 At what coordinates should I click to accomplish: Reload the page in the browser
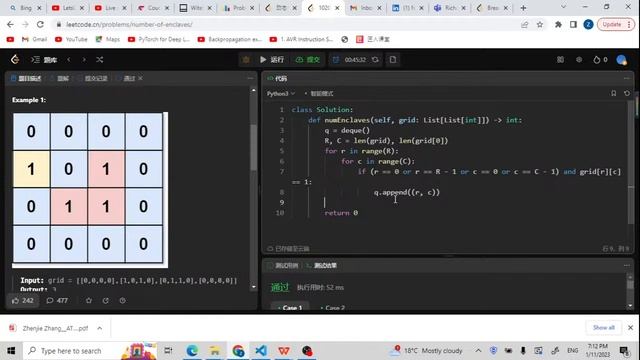click(40, 24)
